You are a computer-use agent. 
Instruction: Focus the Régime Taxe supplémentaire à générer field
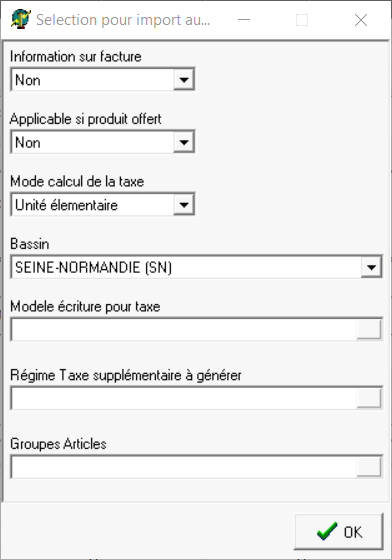pos(184,398)
